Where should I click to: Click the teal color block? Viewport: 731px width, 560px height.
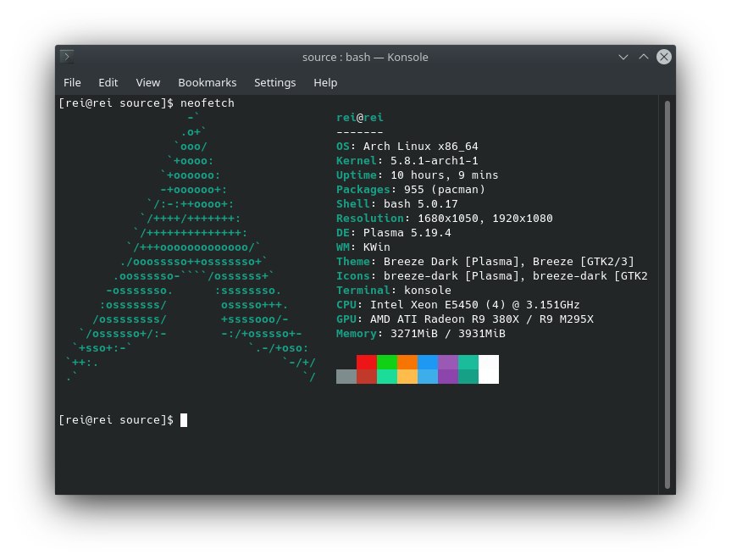point(468,363)
